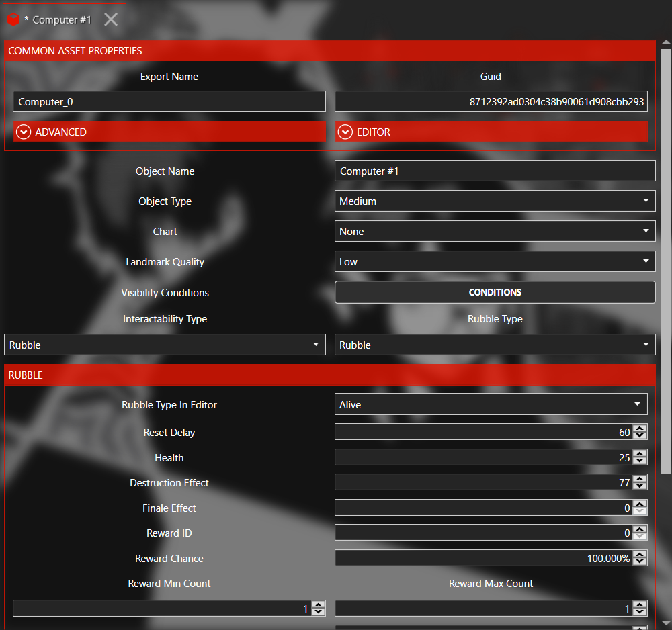The width and height of the screenshot is (672, 630).
Task: Open the Rubble Type In Editor dropdown
Action: click(x=491, y=405)
